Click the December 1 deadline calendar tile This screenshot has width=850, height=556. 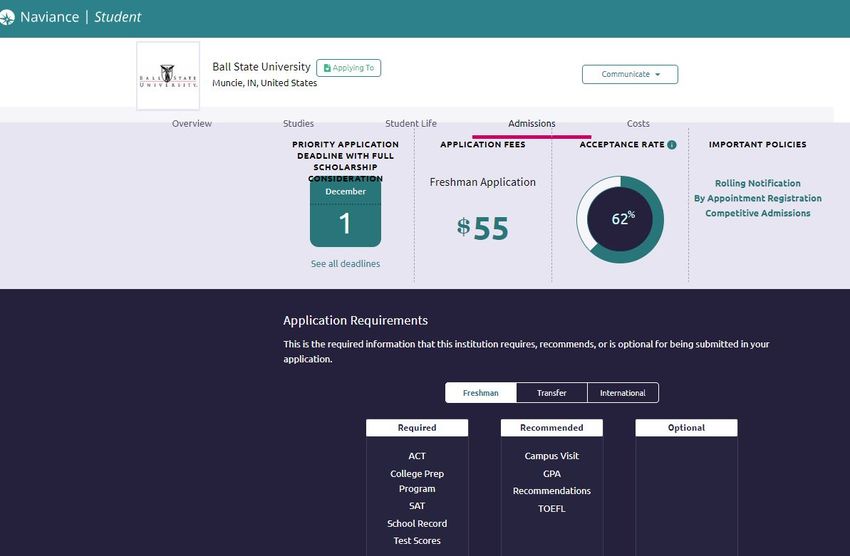click(345, 214)
